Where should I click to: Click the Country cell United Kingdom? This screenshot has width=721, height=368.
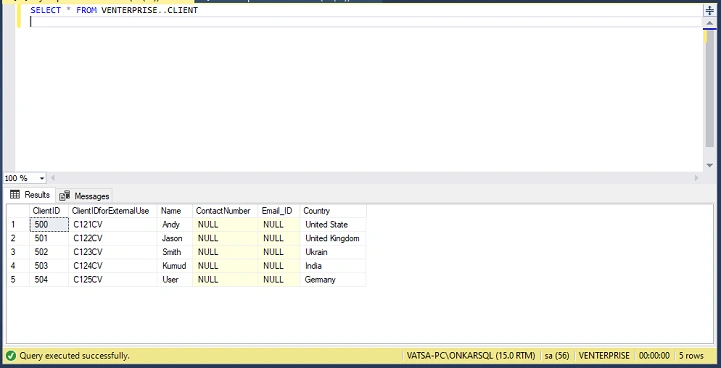pos(333,238)
